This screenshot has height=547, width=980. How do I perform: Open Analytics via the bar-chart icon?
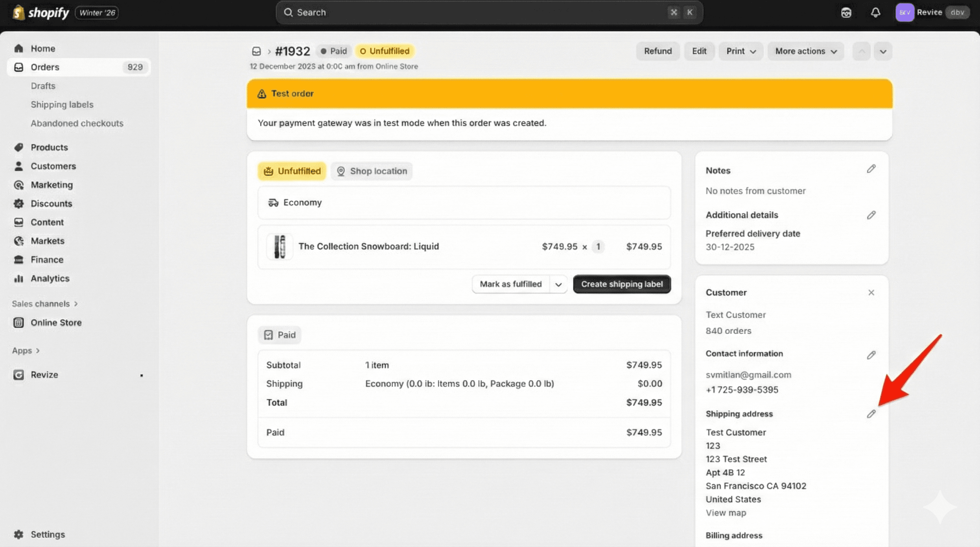[18, 278]
